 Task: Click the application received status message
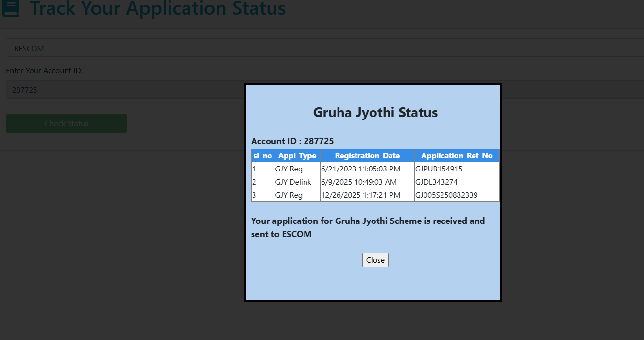pos(368,227)
